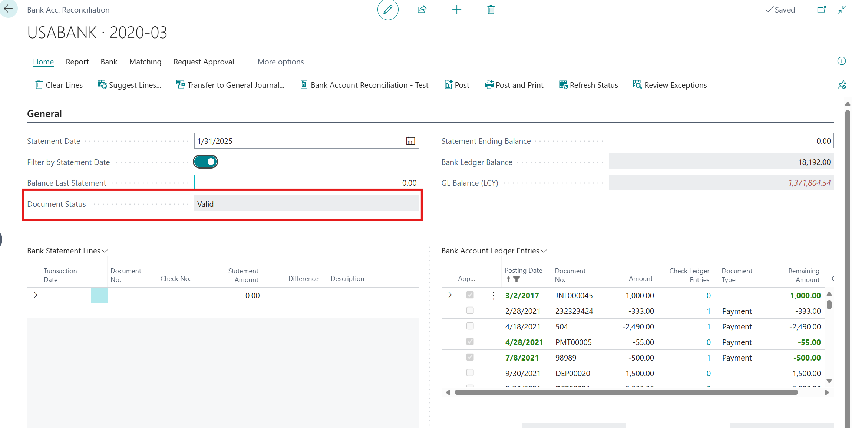Open the Matching menu tab
The height and width of the screenshot is (428, 868).
click(x=145, y=62)
